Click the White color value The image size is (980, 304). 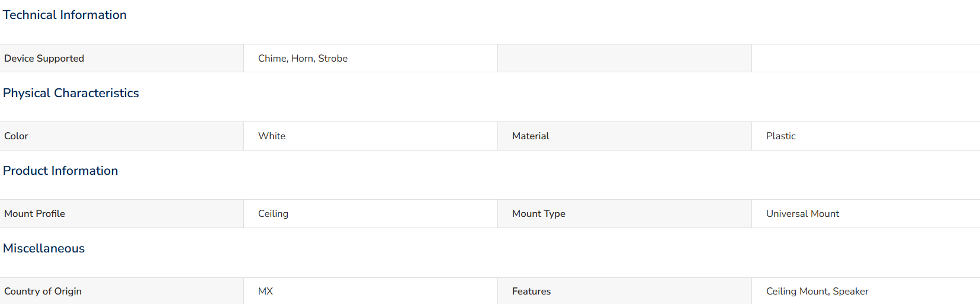(x=272, y=136)
